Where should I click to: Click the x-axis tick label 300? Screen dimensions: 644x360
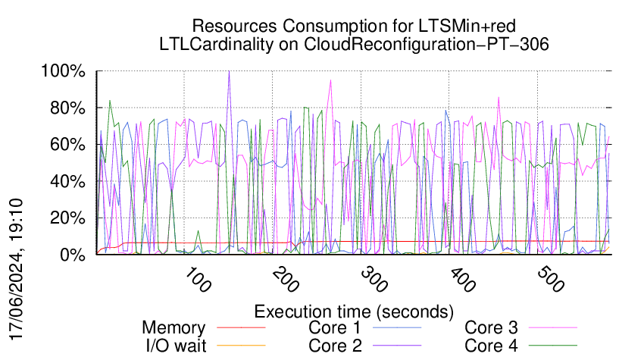point(374,280)
